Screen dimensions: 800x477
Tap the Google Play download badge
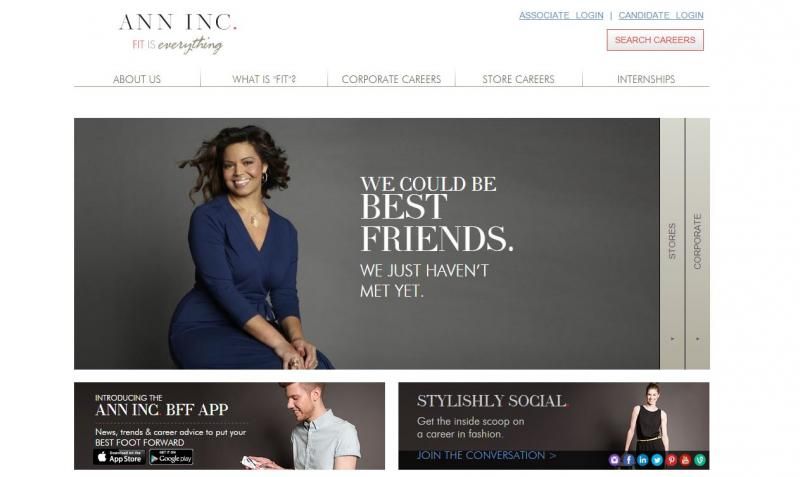pos(171,457)
